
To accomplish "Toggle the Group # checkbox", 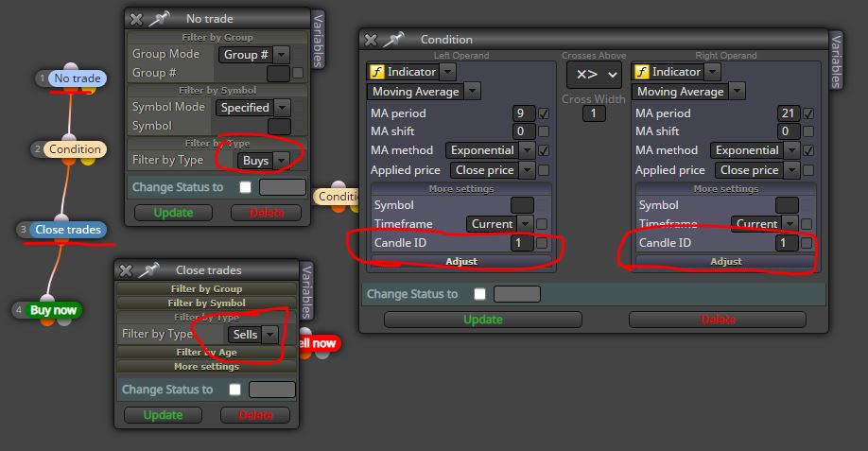I will click(298, 73).
